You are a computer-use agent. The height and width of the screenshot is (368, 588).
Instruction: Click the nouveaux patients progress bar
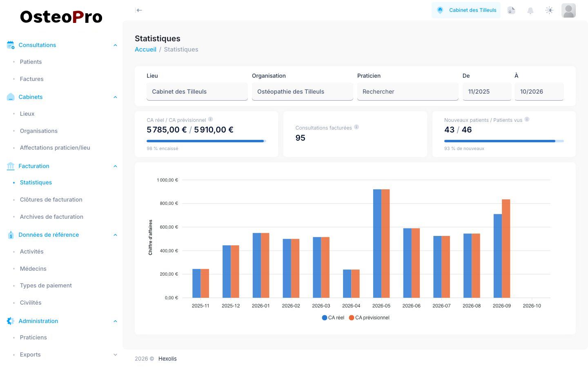coord(504,141)
